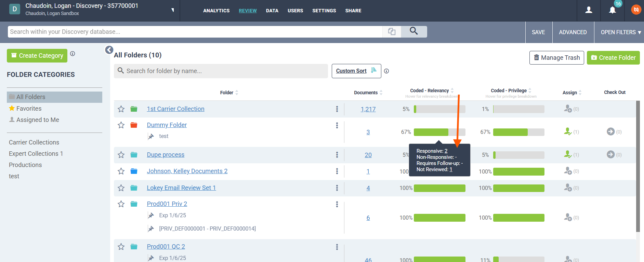
Task: Click folder icon for Dupe process
Action: pyautogui.click(x=134, y=155)
